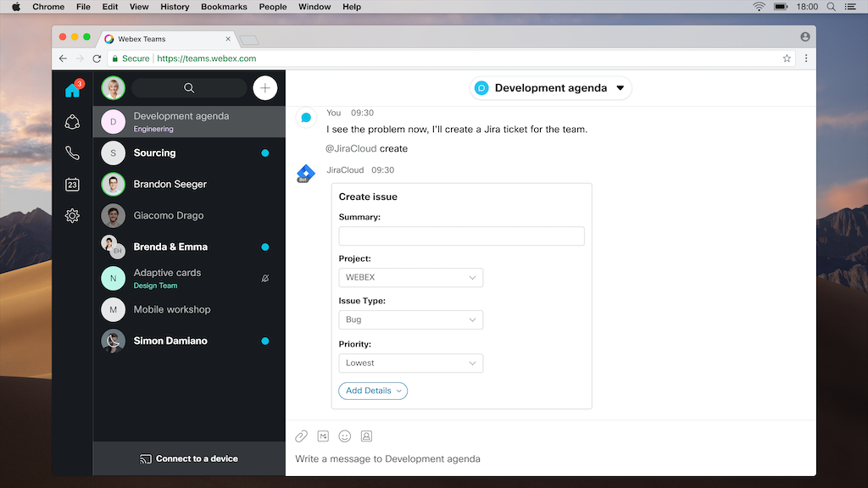Click the muted bell on Adaptive cards

click(x=265, y=278)
